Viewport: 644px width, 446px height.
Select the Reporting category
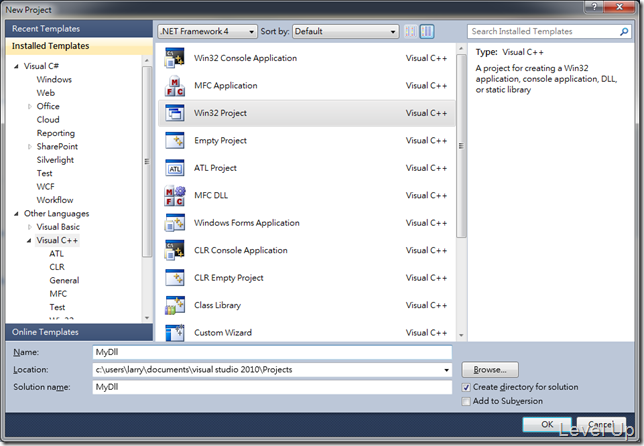point(56,133)
